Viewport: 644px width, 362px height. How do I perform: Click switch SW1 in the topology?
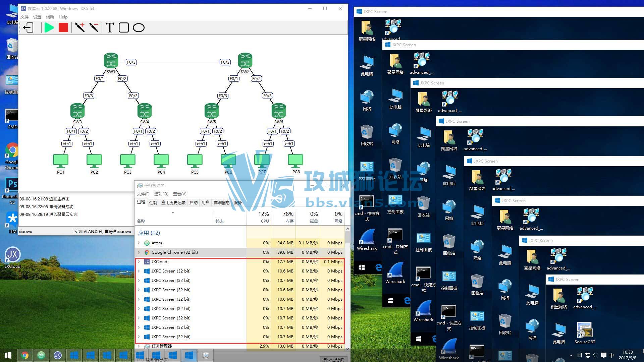(111, 60)
